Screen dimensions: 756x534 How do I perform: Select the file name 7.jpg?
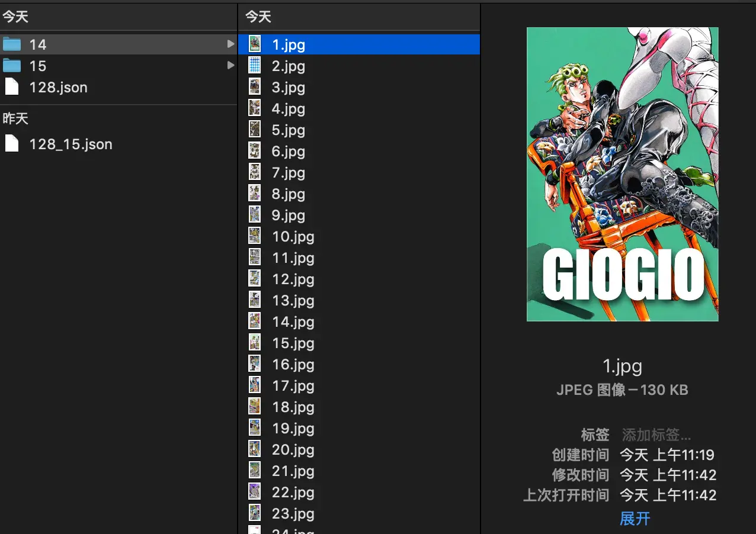click(289, 172)
